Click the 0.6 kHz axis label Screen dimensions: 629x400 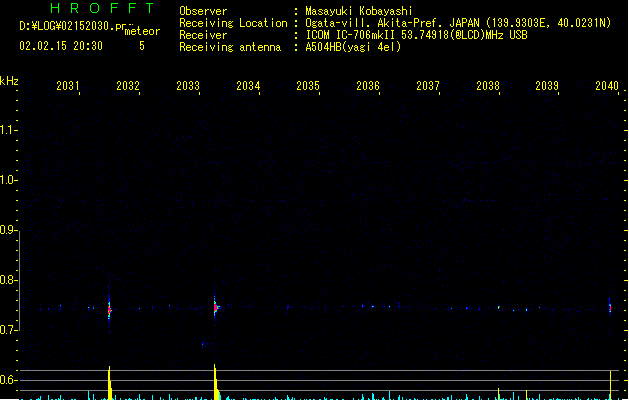coord(7,380)
